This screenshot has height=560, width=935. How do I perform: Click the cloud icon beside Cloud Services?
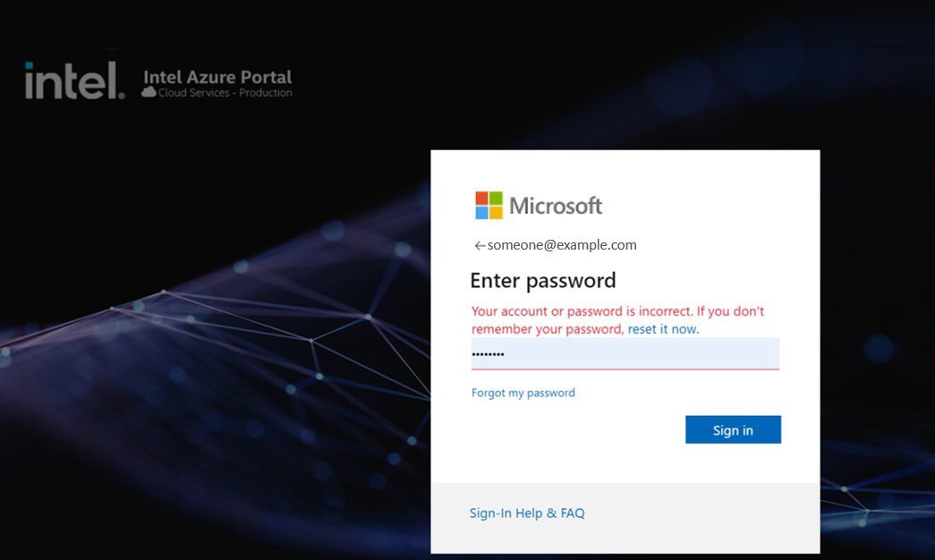tap(149, 92)
